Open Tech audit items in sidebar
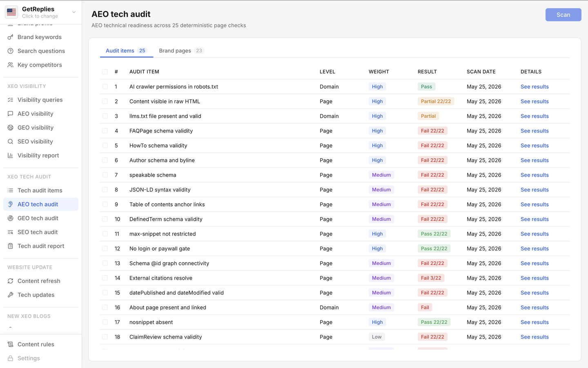588x368 pixels. tap(41, 191)
